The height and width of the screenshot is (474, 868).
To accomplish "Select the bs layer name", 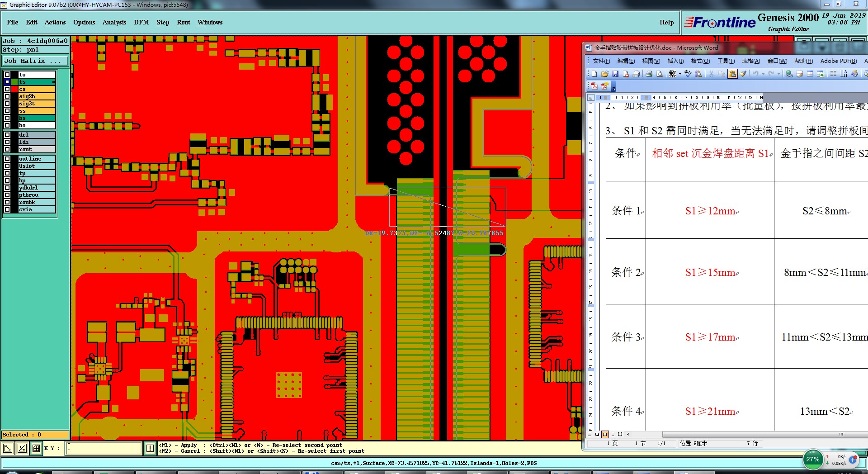I will pyautogui.click(x=37, y=118).
